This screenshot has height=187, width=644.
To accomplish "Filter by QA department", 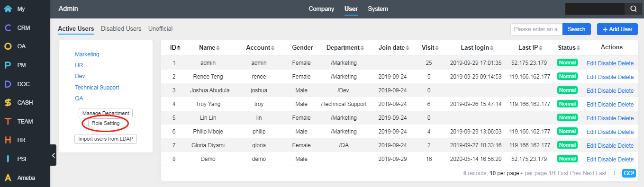I will [x=79, y=98].
